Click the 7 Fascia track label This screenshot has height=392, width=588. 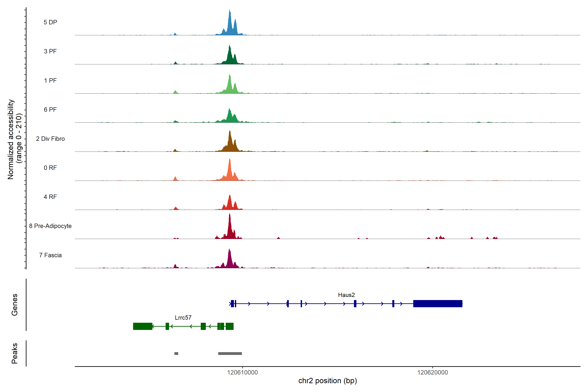tap(50, 255)
